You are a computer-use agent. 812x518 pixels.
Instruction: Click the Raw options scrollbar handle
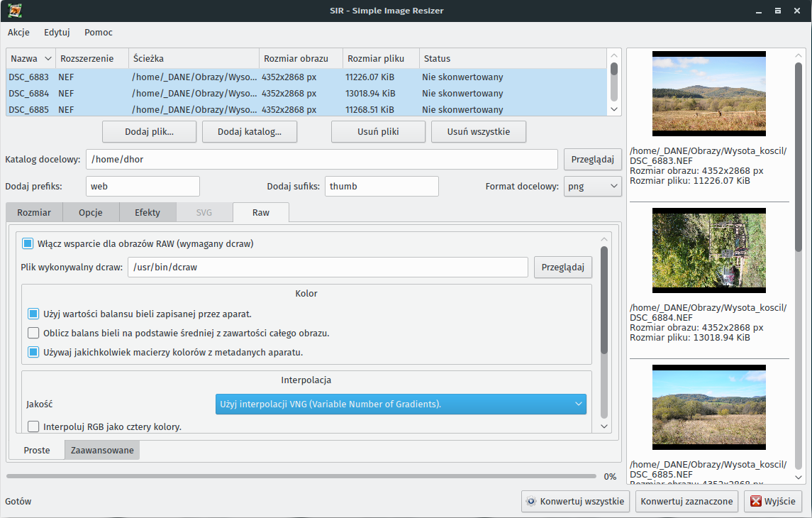coord(604,300)
